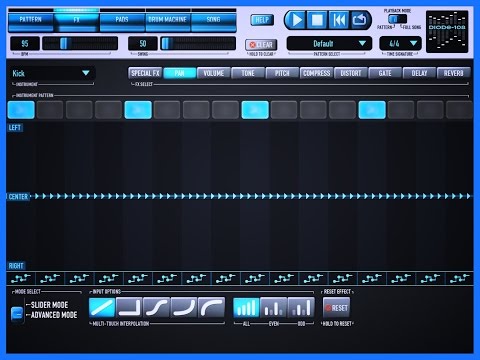Stop playback with the square Stop button
Image resolution: width=480 pixels, height=360 pixels.
317,20
